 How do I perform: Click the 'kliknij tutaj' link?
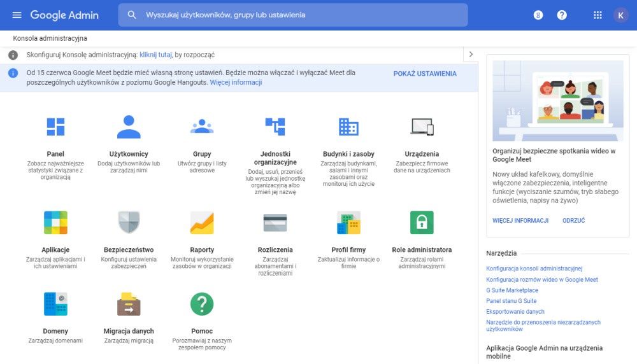pyautogui.click(x=155, y=55)
